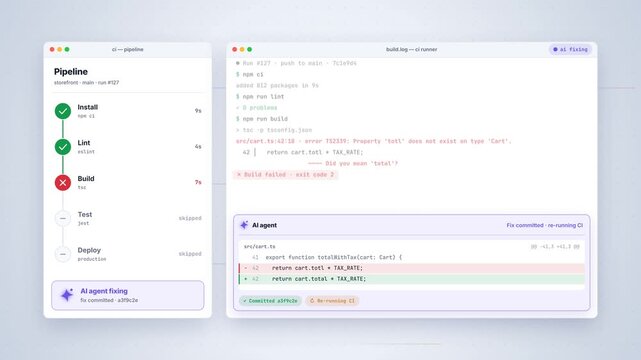The width and height of the screenshot is (641, 360).
Task: Click log line 42 'return cart.totl * TAX_RATE'
Action: point(303,152)
